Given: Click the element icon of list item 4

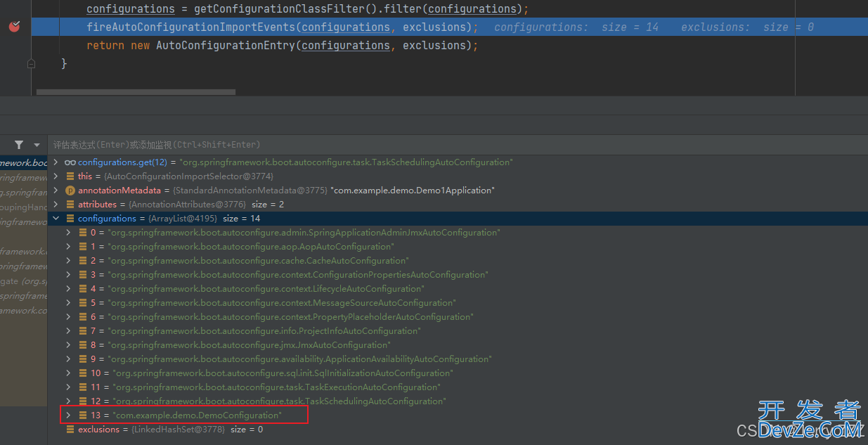Looking at the screenshot, I should click(x=82, y=289).
